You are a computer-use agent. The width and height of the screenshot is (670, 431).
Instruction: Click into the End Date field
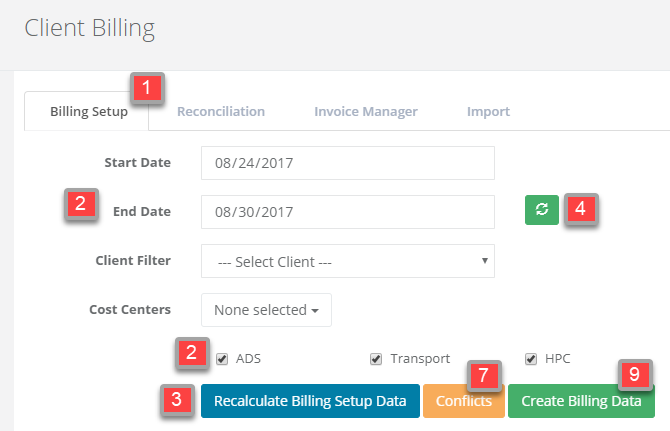point(348,211)
